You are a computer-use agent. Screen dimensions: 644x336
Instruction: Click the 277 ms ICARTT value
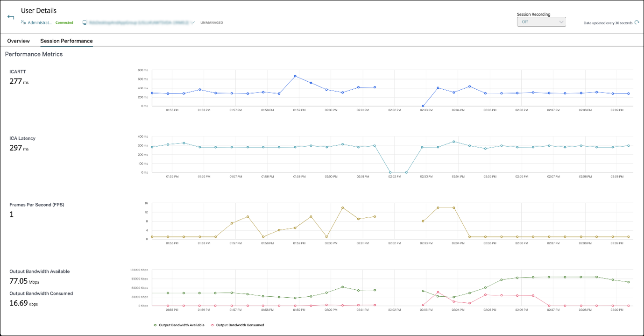point(18,81)
